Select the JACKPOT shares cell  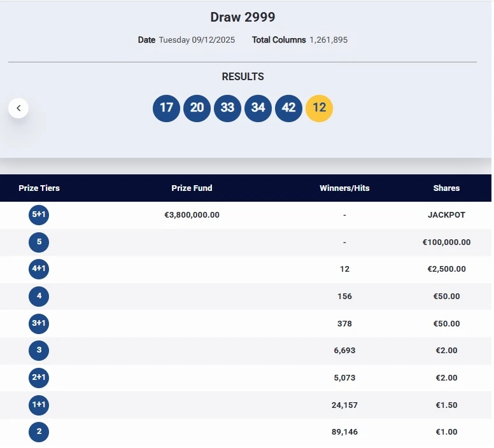point(446,215)
